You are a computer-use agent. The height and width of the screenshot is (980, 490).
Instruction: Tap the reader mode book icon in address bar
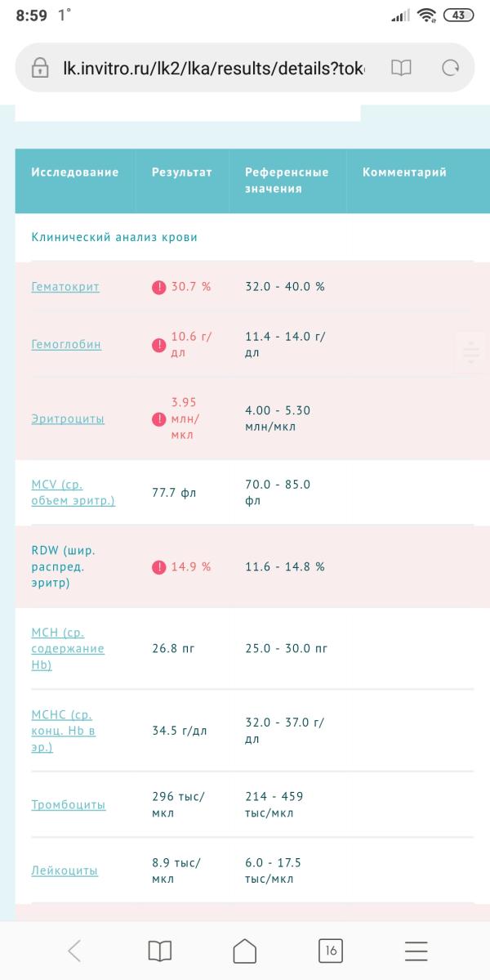(401, 68)
